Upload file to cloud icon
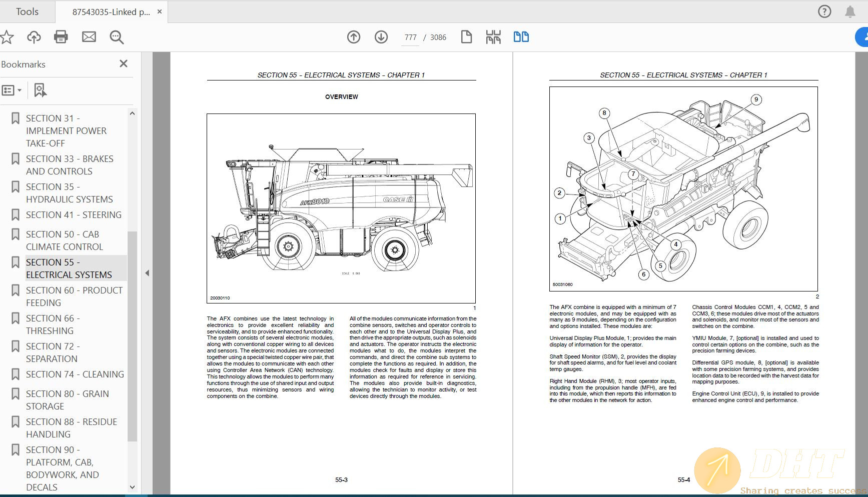Viewport: 868px width, 497px height. click(x=34, y=37)
